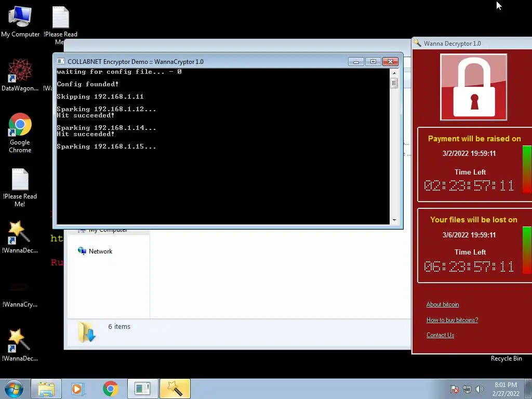Launch Google Chrome desktop shortcut

click(x=20, y=132)
